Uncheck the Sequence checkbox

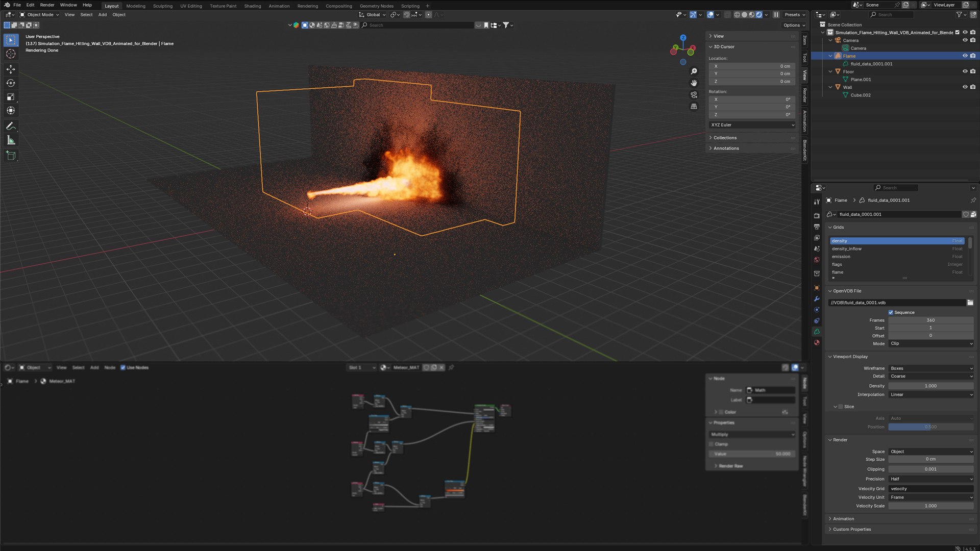pyautogui.click(x=891, y=312)
